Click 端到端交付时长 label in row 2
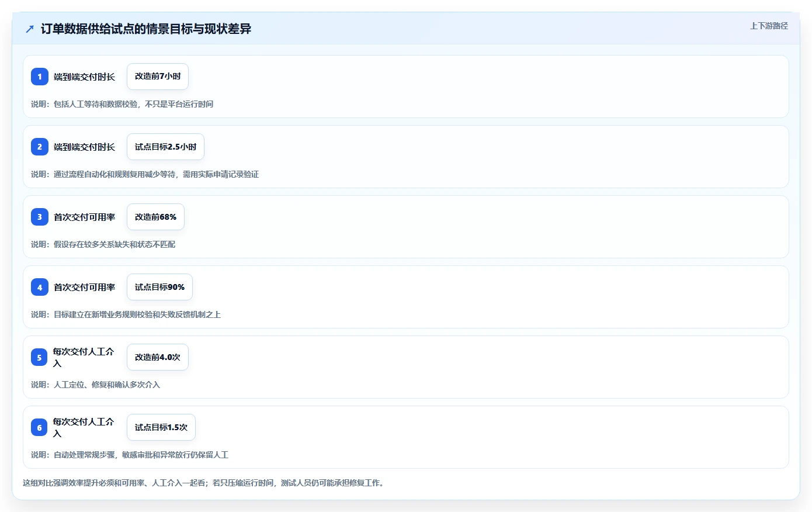812x512 pixels. pos(85,147)
